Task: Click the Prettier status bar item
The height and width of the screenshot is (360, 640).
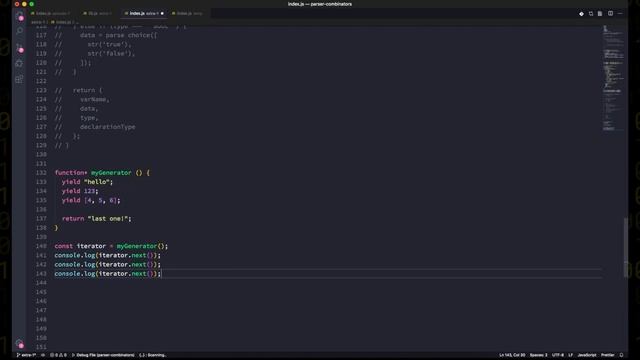Action: pos(607,355)
